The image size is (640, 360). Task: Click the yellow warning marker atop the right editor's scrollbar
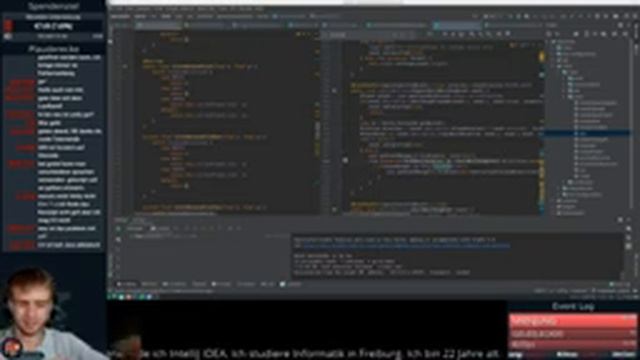(542, 56)
